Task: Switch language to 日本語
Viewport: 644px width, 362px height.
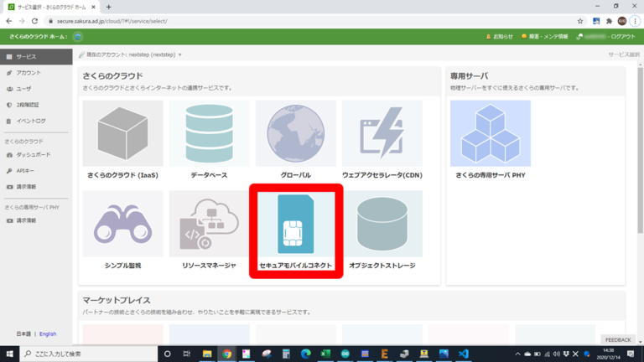Action: (x=23, y=334)
